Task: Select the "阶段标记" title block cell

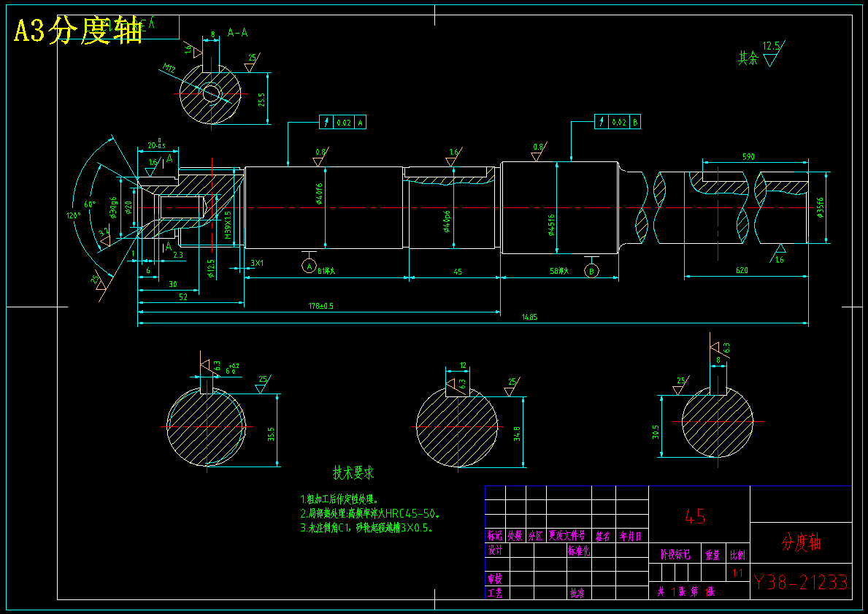Action: (x=675, y=555)
